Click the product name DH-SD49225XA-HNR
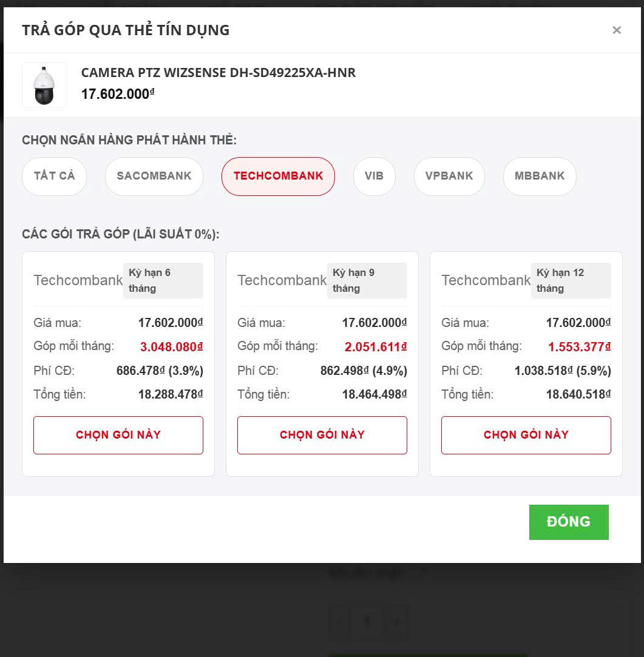Screen dimensions: 644x657 pyautogui.click(x=219, y=73)
